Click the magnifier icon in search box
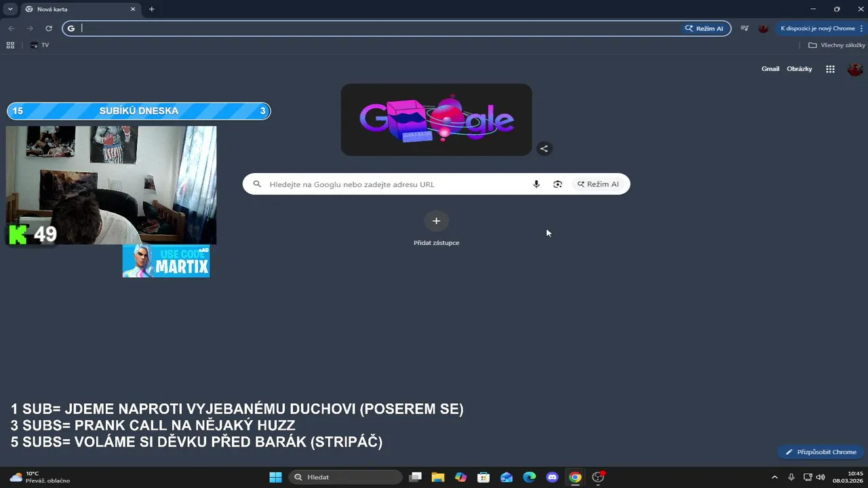 point(257,184)
